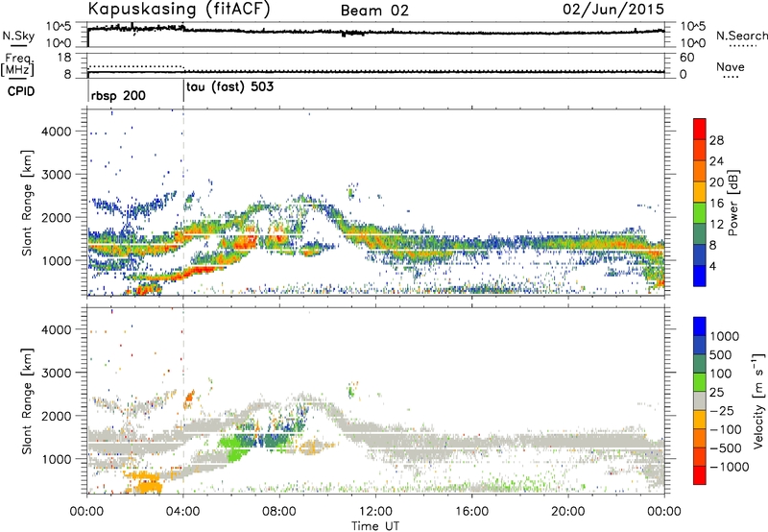Pick the red bottom segment of Velocity color bar
Image resolution: width=768 pixels, height=532 pixels.
point(700,475)
